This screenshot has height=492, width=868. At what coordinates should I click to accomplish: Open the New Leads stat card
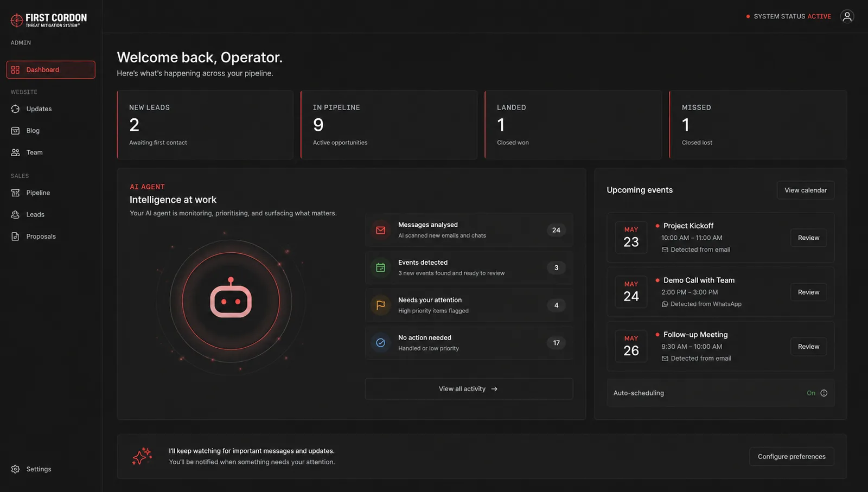click(x=205, y=125)
